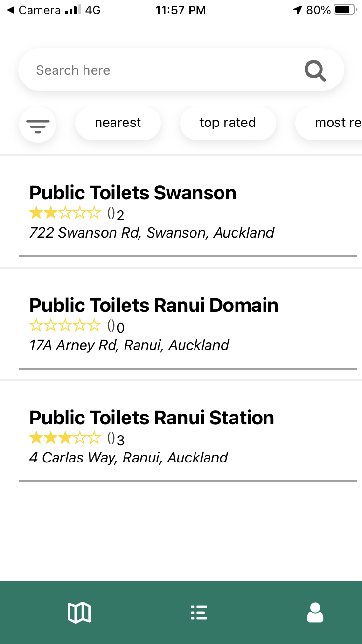Image resolution: width=362 pixels, height=644 pixels.
Task: Open Public Toilets Swanson listing
Action: tap(133, 193)
